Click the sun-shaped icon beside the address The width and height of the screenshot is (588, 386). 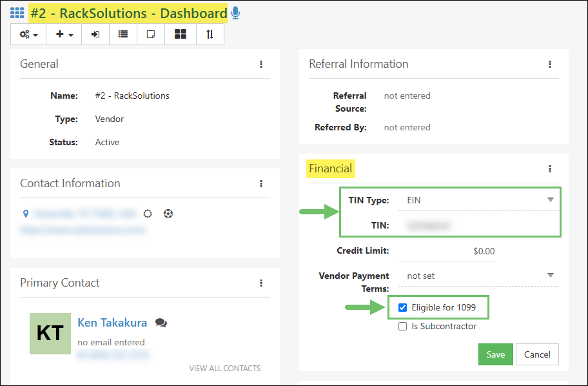point(148,214)
